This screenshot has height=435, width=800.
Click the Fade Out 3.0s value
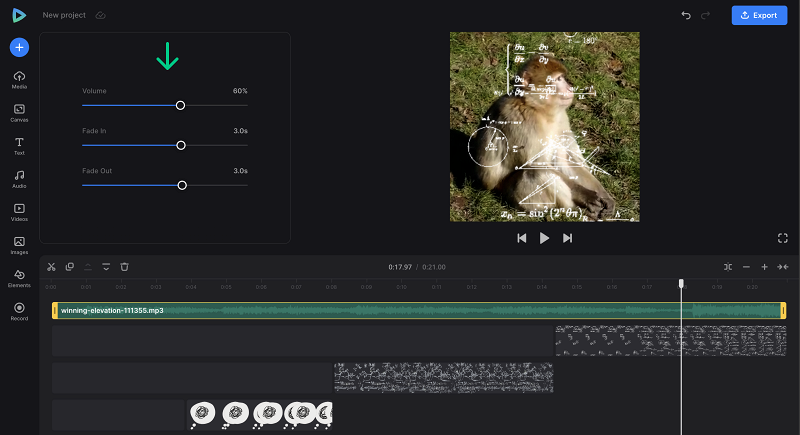coord(240,170)
